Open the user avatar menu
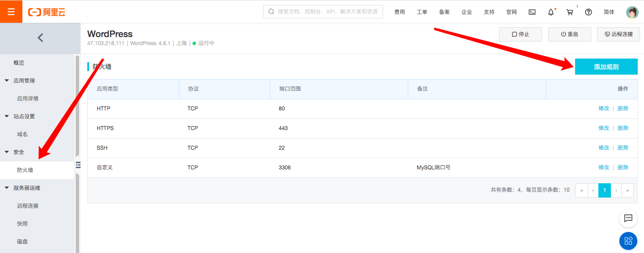Screen dimensions: 644x253 pyautogui.click(x=632, y=12)
